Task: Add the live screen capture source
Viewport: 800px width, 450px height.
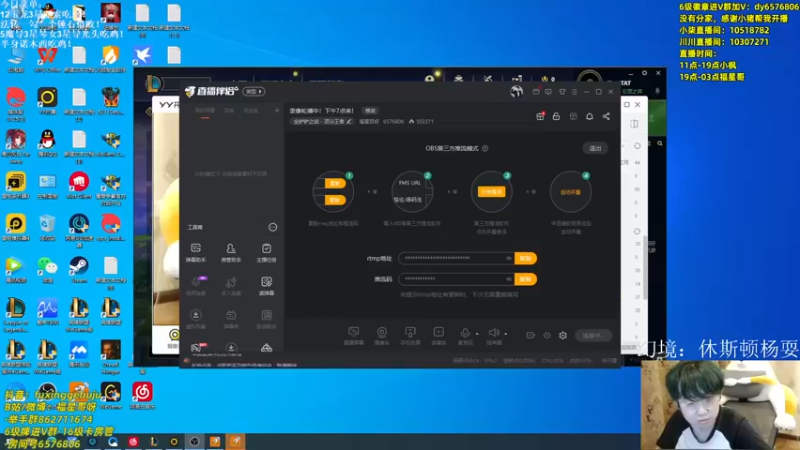Action: click(354, 336)
